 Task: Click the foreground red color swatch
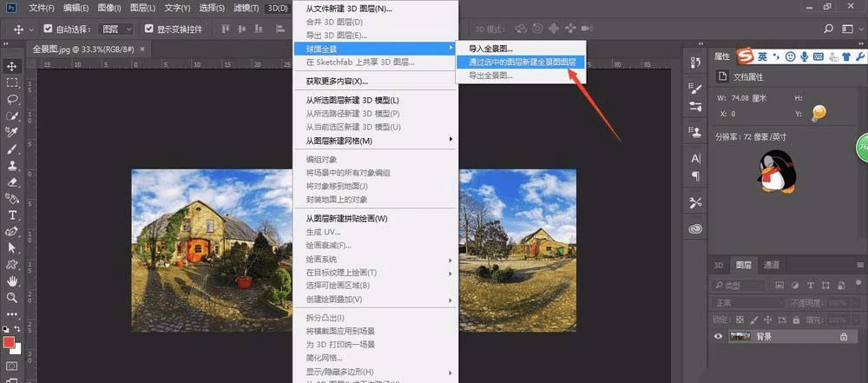tap(9, 342)
